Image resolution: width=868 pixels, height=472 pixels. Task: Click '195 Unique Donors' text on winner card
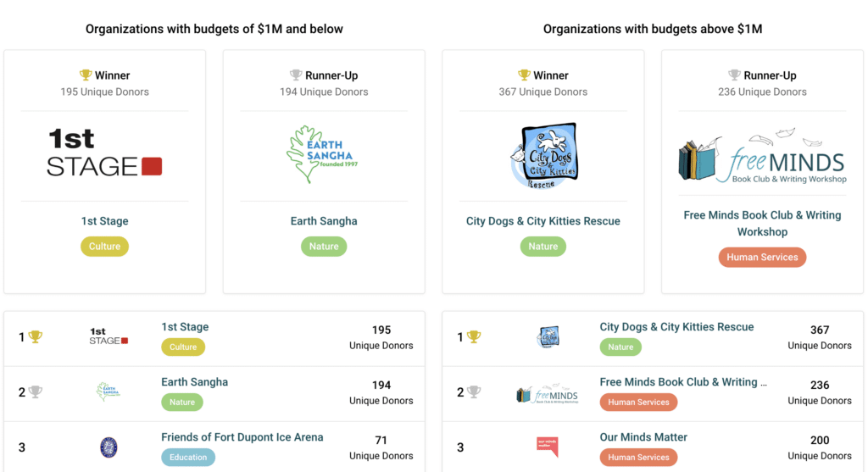[104, 92]
